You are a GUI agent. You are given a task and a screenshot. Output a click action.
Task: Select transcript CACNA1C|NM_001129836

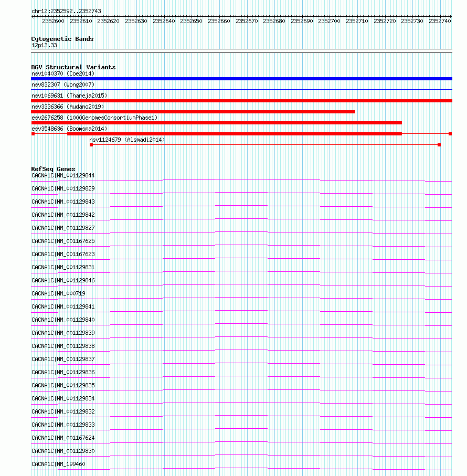click(63, 373)
